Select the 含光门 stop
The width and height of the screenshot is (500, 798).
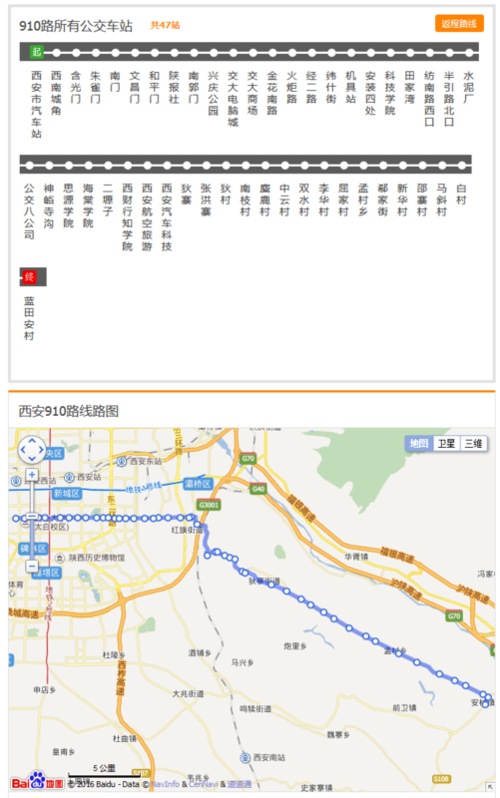75,87
